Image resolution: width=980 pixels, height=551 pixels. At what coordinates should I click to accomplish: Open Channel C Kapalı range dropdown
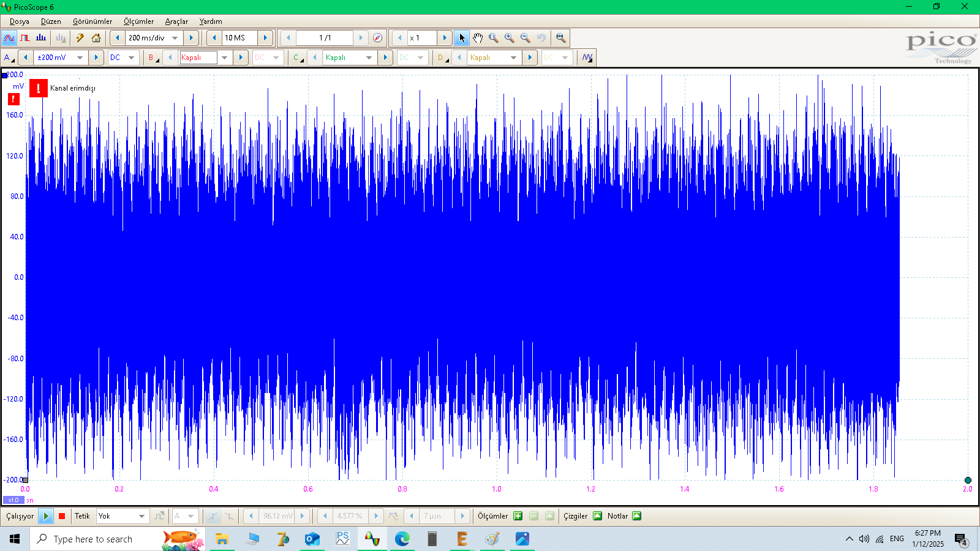[369, 58]
